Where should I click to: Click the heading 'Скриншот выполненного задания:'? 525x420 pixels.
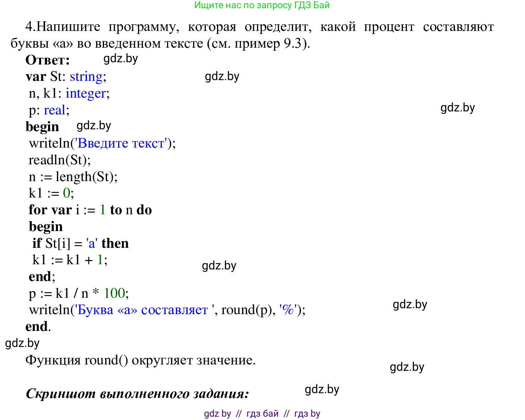(137, 394)
